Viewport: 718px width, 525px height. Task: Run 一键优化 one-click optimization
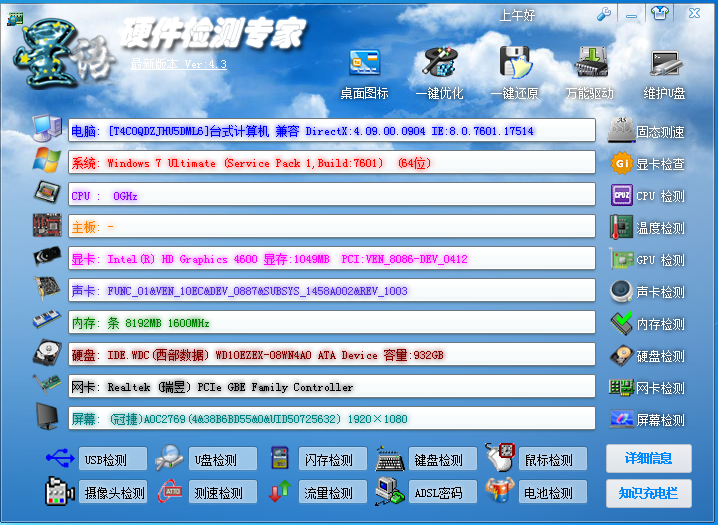point(439,74)
